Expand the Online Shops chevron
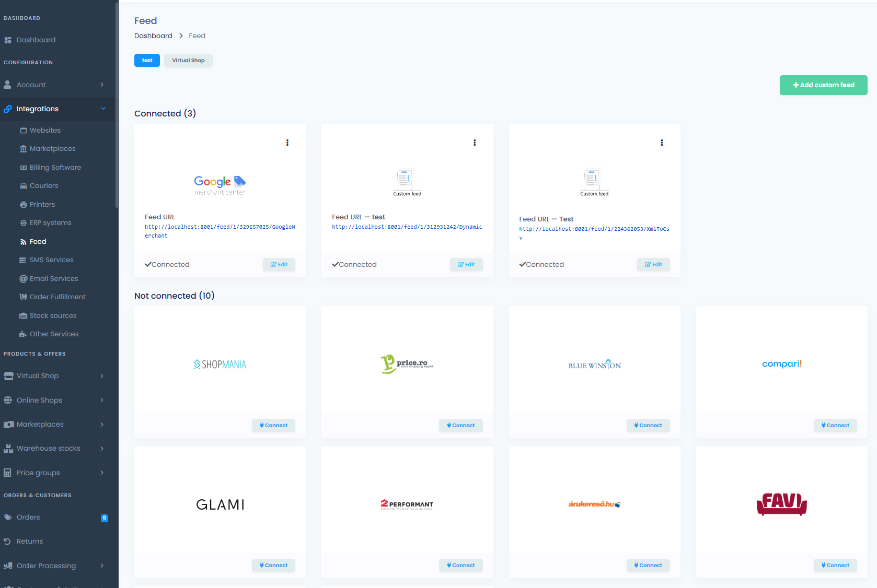The height and width of the screenshot is (588, 877). click(102, 400)
